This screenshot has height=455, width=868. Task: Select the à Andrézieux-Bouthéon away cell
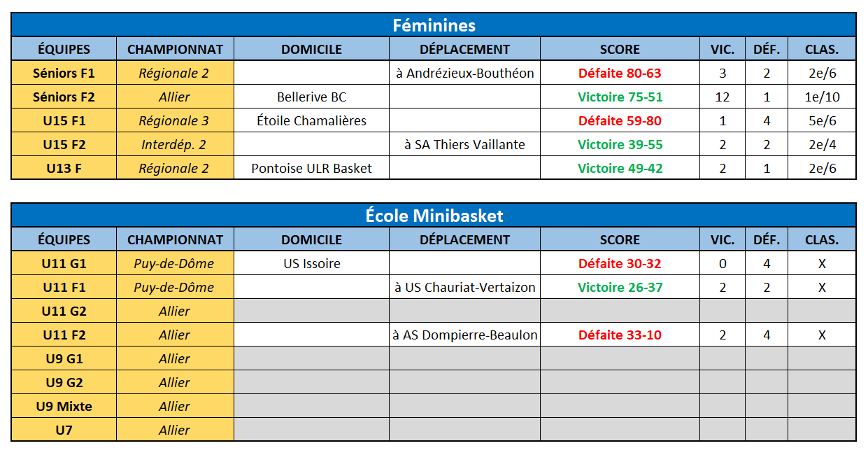[464, 73]
